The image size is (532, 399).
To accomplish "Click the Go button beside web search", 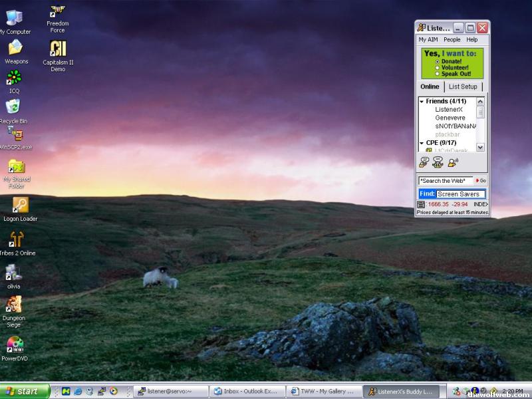I will click(481, 181).
